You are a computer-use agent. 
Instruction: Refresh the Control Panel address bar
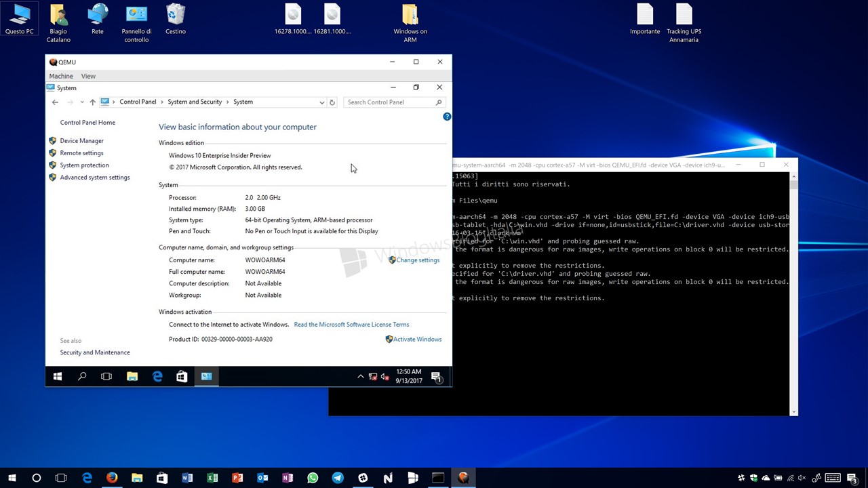332,102
